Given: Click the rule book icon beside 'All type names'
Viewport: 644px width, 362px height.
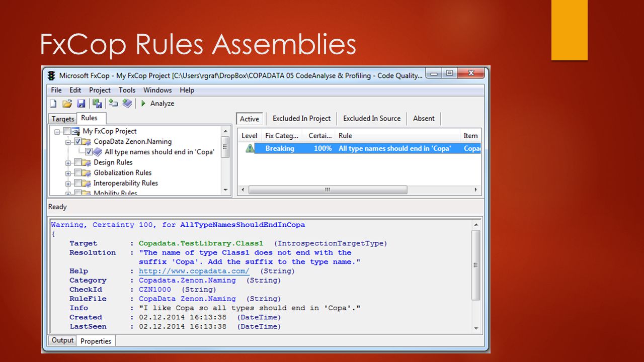Looking at the screenshot, I should pos(98,152).
